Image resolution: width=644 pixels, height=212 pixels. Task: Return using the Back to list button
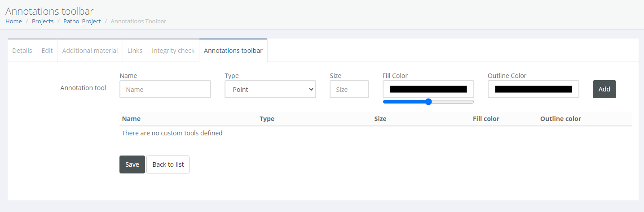[168, 164]
